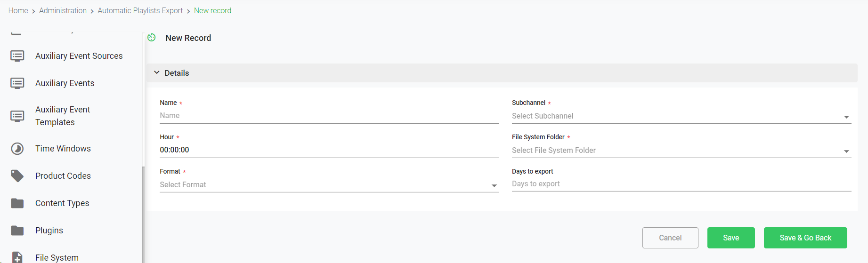Click the green New Record clock icon
Screen dimensions: 868x263
pos(152,38)
